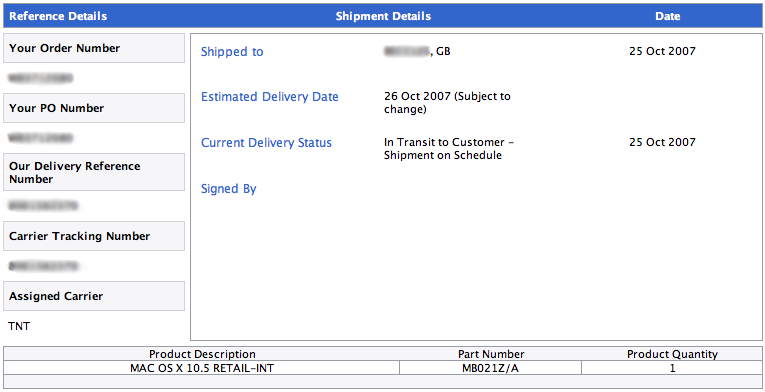Click the Current Delivery Status link
This screenshot has width=765, height=392.
pyautogui.click(x=266, y=143)
